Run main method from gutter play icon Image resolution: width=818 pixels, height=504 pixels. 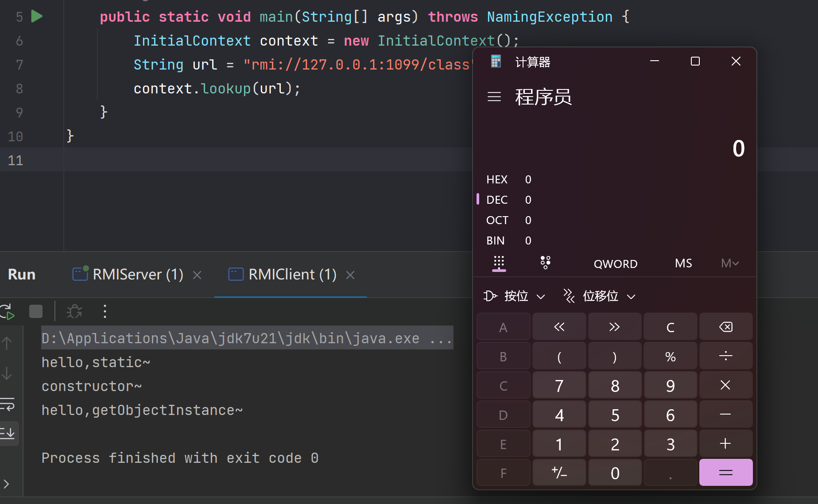(37, 17)
